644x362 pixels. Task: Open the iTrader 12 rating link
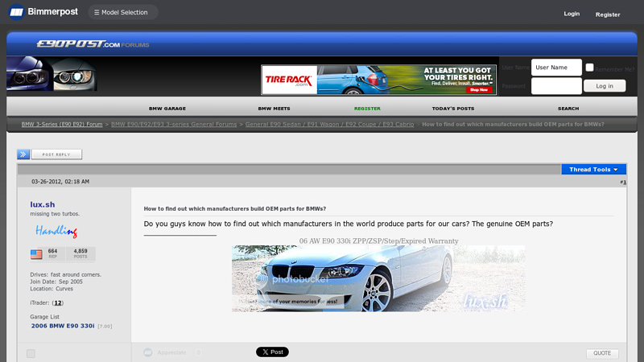click(x=58, y=303)
